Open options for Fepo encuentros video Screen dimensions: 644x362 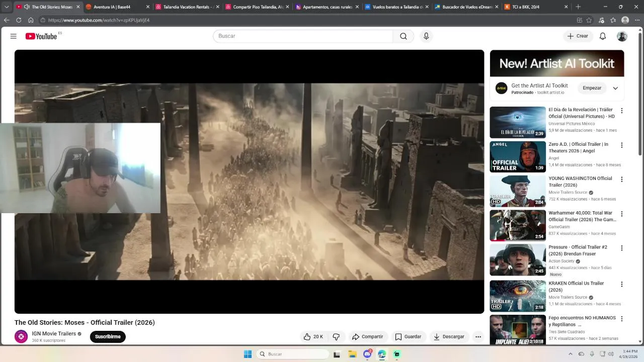click(x=622, y=319)
